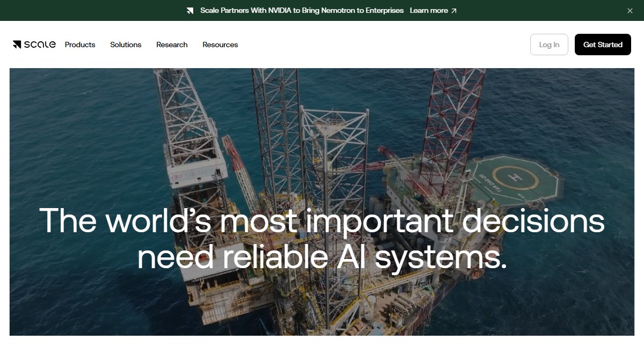Click the Log In button
The width and height of the screenshot is (644, 362).
click(x=549, y=45)
